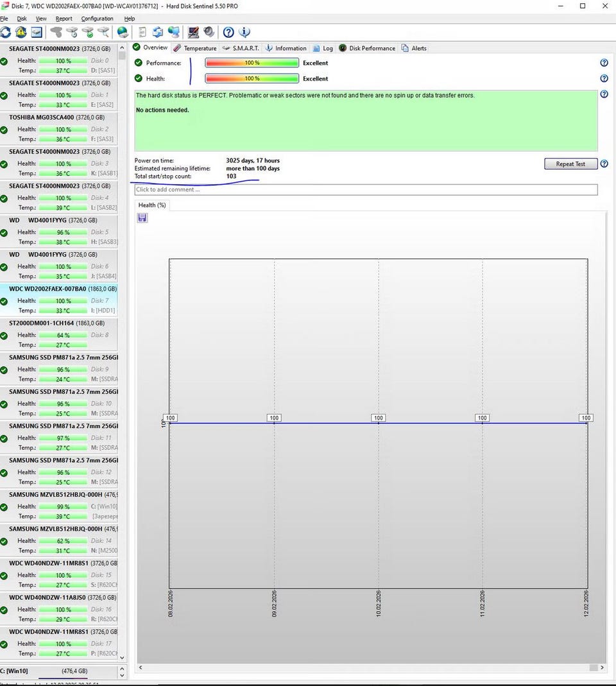Click the yellow warning triangle toolbar icon
Viewport: 616px width, 686px height.
[x=21, y=32]
